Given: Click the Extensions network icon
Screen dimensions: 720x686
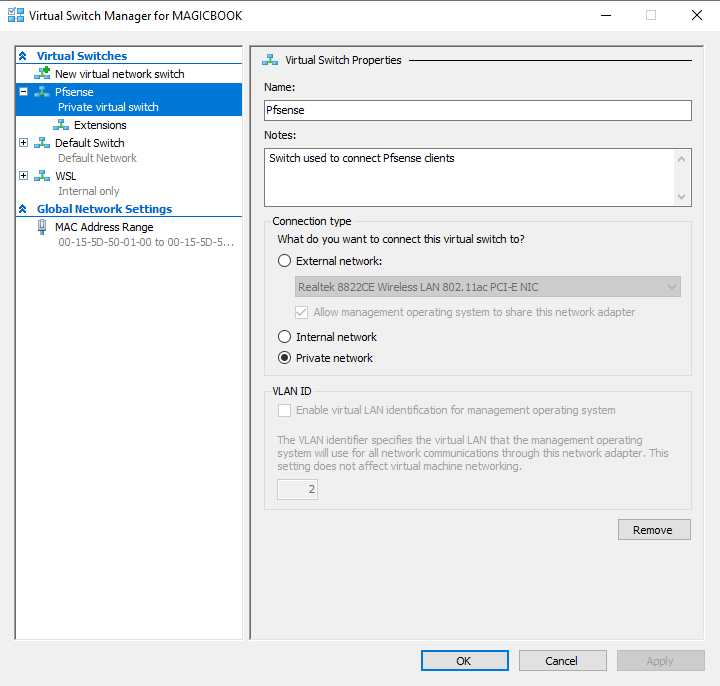Looking at the screenshot, I should pyautogui.click(x=61, y=125).
